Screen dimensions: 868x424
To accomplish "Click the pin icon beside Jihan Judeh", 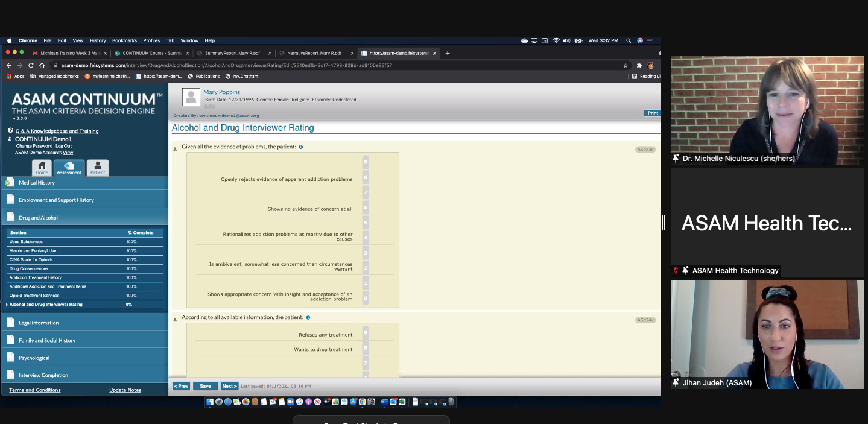I will (676, 382).
